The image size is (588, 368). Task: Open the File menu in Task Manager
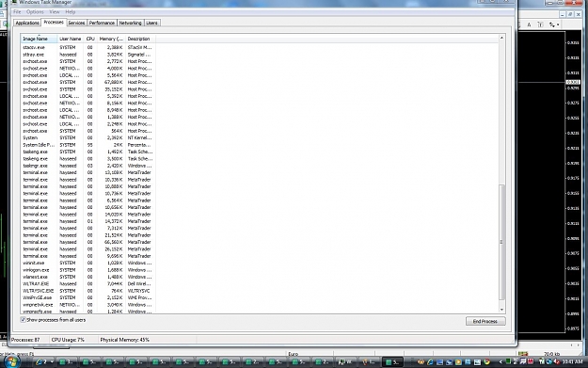17,12
